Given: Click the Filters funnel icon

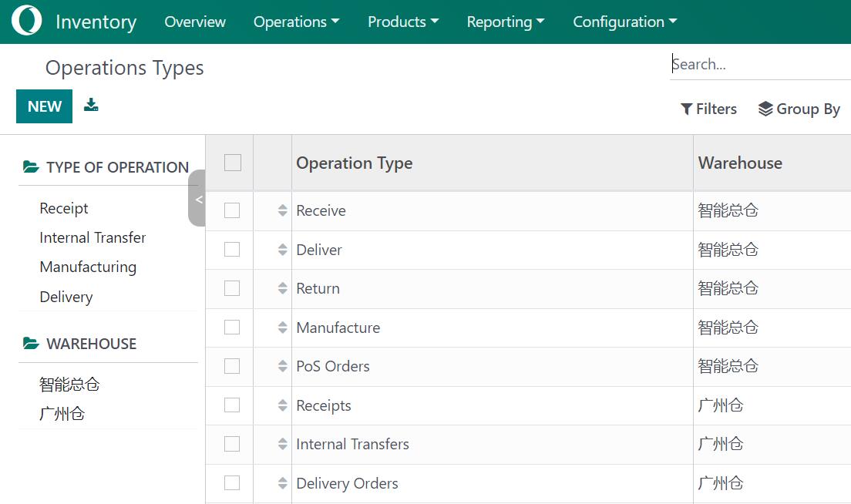Looking at the screenshot, I should [x=686, y=109].
